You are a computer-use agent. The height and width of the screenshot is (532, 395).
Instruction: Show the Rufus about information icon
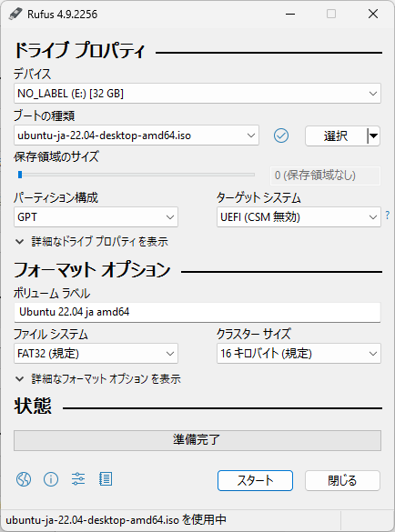coord(51,479)
